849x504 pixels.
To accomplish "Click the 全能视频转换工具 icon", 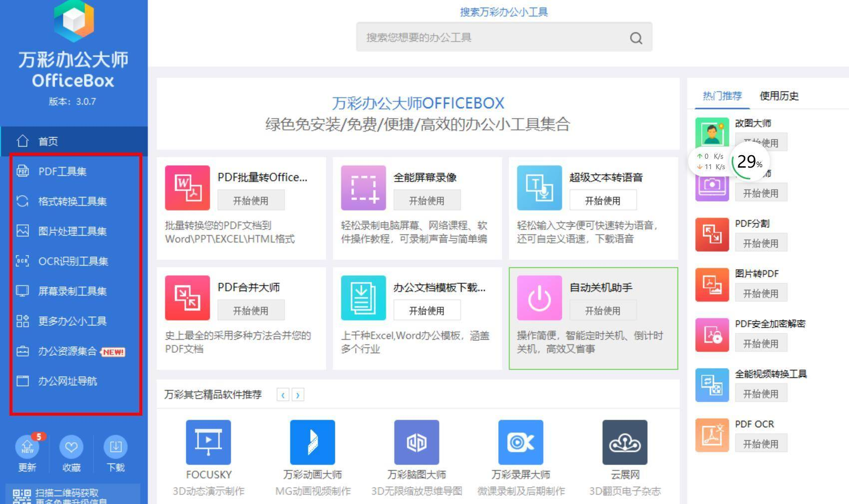I will [712, 385].
